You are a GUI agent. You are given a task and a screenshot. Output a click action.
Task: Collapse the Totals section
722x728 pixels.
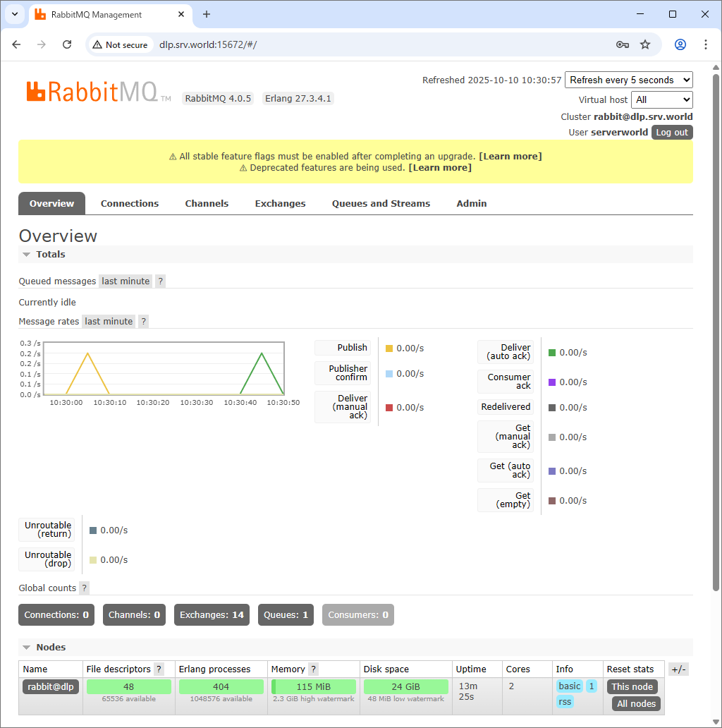point(44,254)
